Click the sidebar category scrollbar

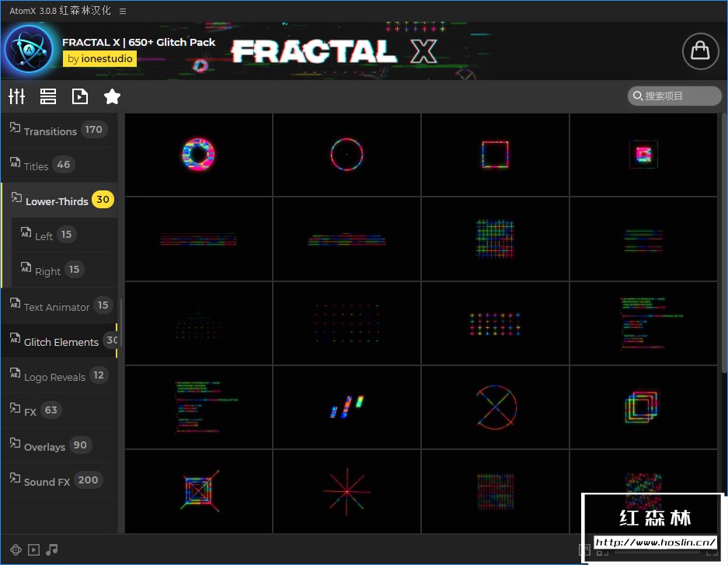121,323
